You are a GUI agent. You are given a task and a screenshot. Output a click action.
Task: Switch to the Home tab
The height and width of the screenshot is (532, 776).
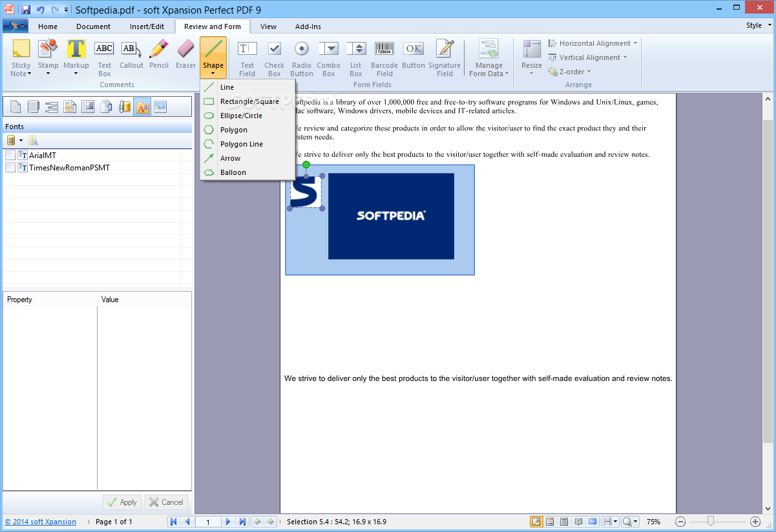pos(48,26)
